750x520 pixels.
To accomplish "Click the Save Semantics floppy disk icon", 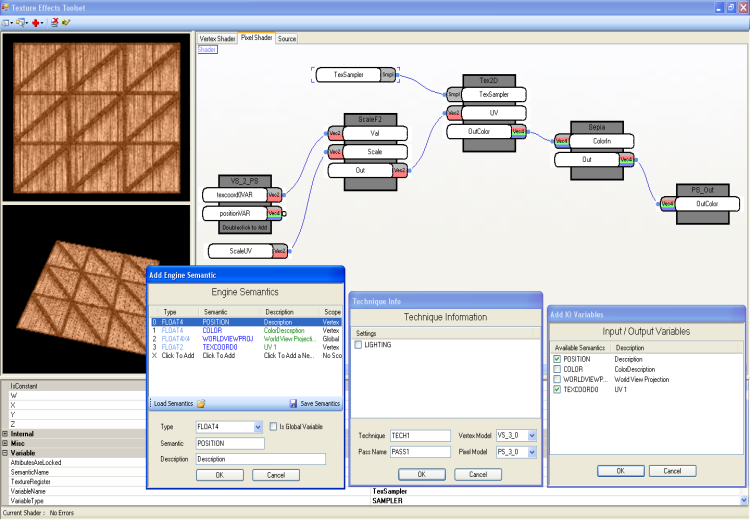I will point(294,403).
